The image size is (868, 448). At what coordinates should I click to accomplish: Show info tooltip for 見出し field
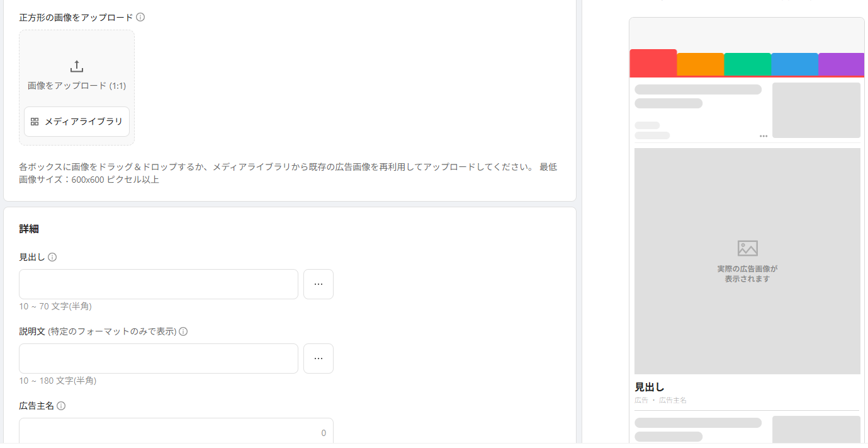pos(52,257)
